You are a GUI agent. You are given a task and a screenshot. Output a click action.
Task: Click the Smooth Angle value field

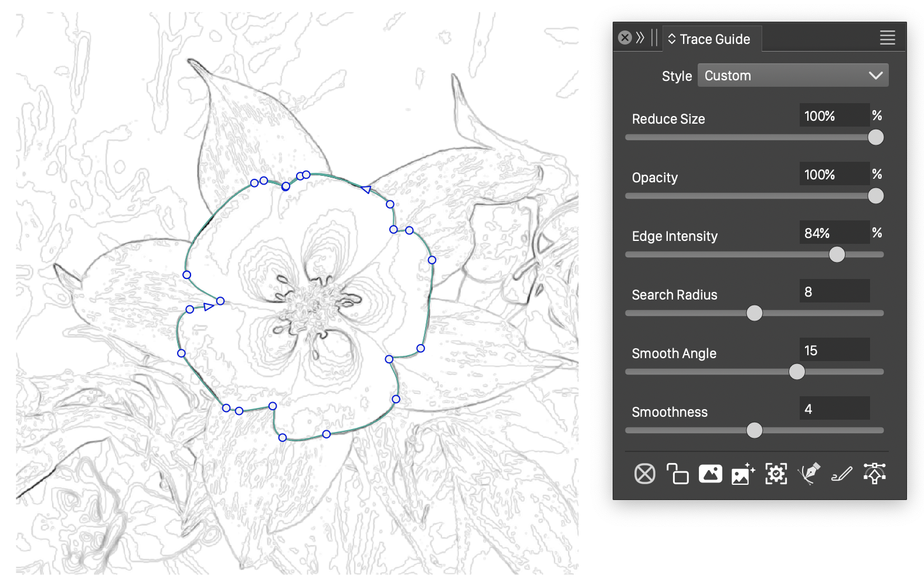(834, 351)
